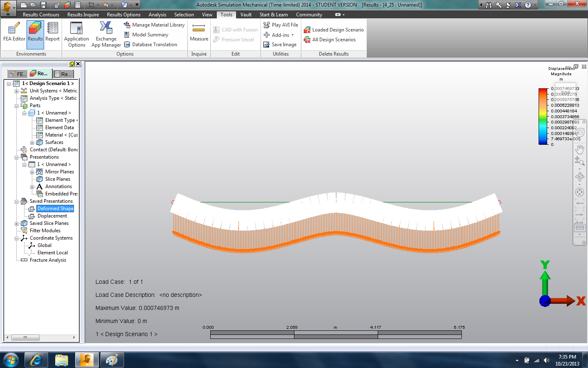This screenshot has height=368, width=588.
Task: Expand the Mirror Planes tree node
Action: tap(32, 172)
